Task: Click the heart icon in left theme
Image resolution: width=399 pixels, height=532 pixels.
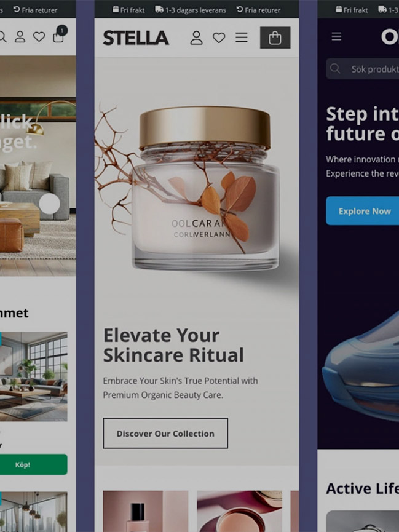Action: pos(39,37)
